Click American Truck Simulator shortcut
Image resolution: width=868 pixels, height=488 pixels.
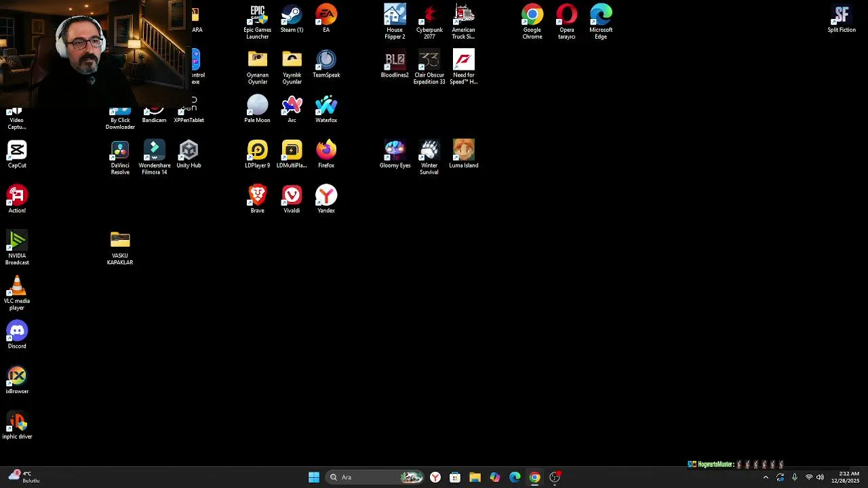tap(463, 22)
